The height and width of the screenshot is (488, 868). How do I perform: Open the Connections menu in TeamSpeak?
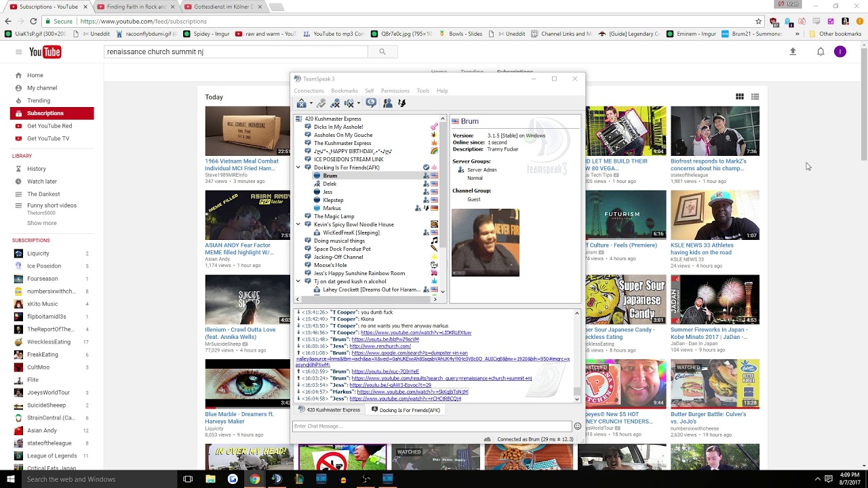pyautogui.click(x=309, y=91)
